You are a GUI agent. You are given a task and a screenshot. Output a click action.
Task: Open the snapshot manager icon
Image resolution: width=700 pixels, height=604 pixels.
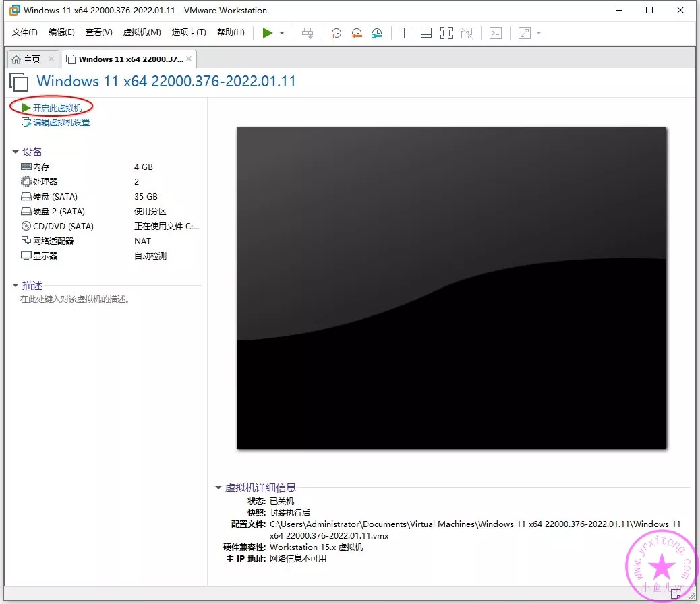click(377, 33)
